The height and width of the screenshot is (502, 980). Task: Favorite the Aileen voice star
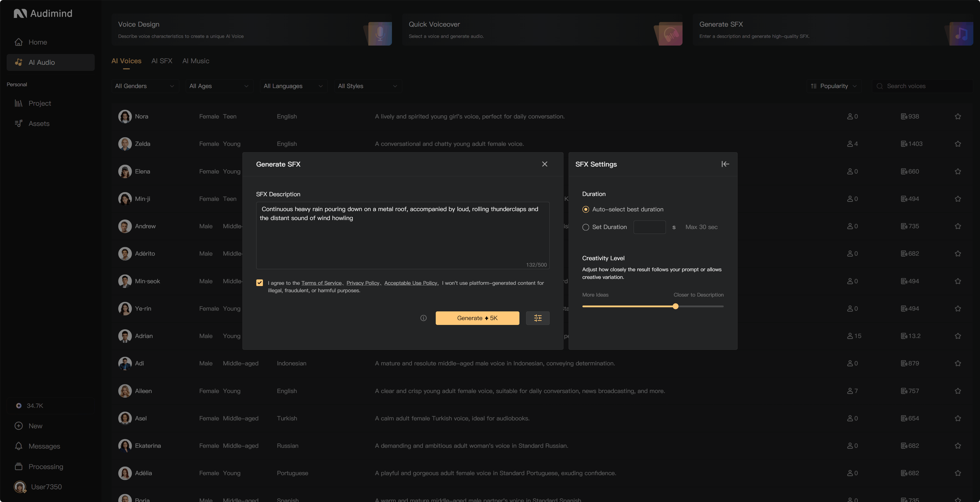958,391
